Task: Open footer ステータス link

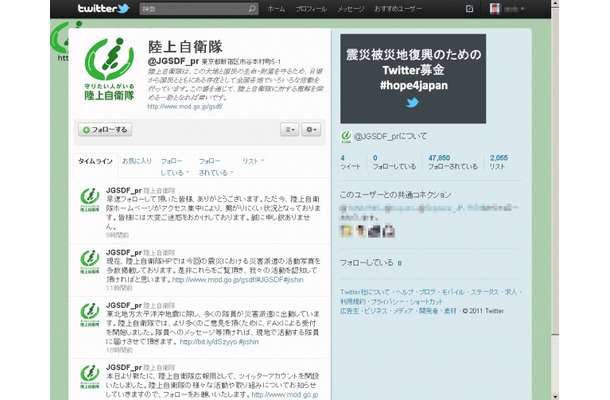Action: pyautogui.click(x=484, y=292)
